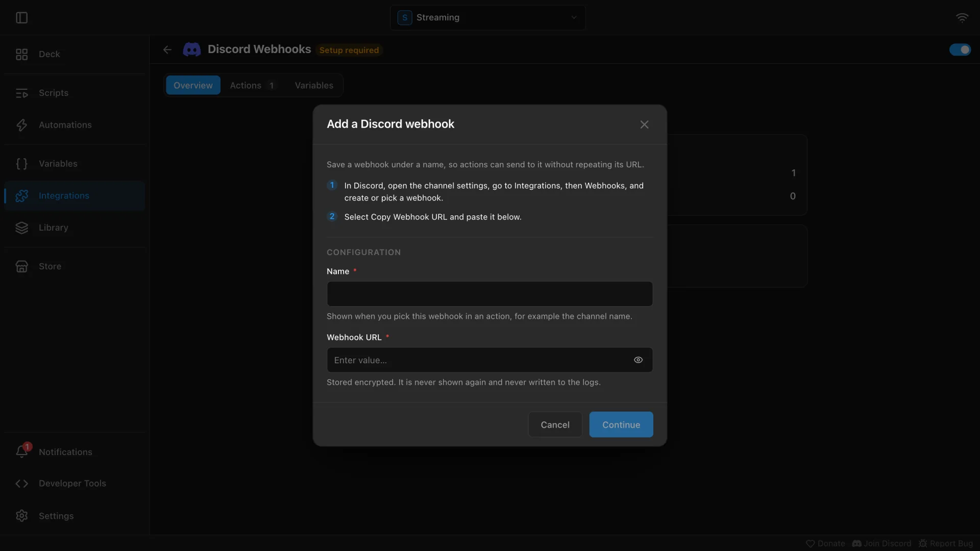The width and height of the screenshot is (980, 551).
Task: Open Developer Tools
Action: coord(75,484)
